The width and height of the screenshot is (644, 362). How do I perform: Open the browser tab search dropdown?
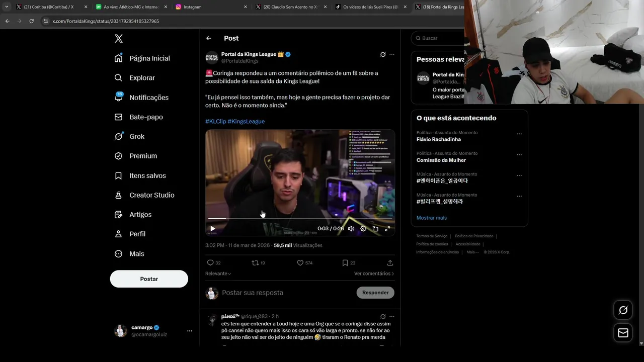coord(7,7)
